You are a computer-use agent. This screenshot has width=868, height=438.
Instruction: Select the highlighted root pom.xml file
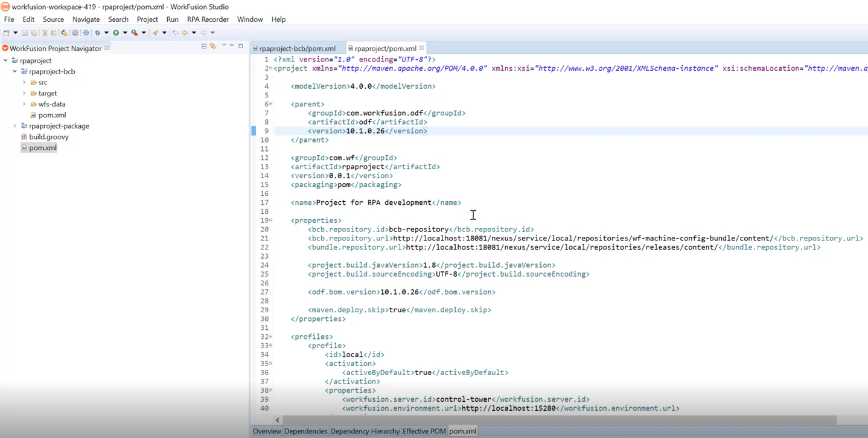[42, 147]
